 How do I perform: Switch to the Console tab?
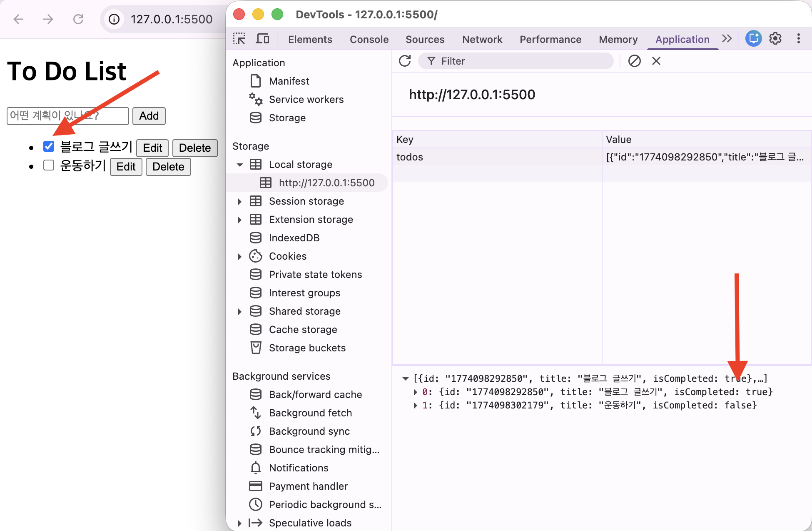[369, 39]
